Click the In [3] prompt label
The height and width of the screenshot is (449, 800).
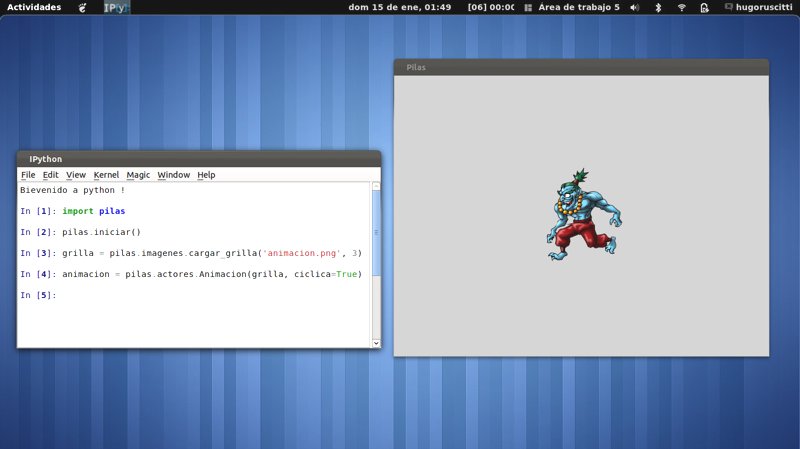pos(38,253)
